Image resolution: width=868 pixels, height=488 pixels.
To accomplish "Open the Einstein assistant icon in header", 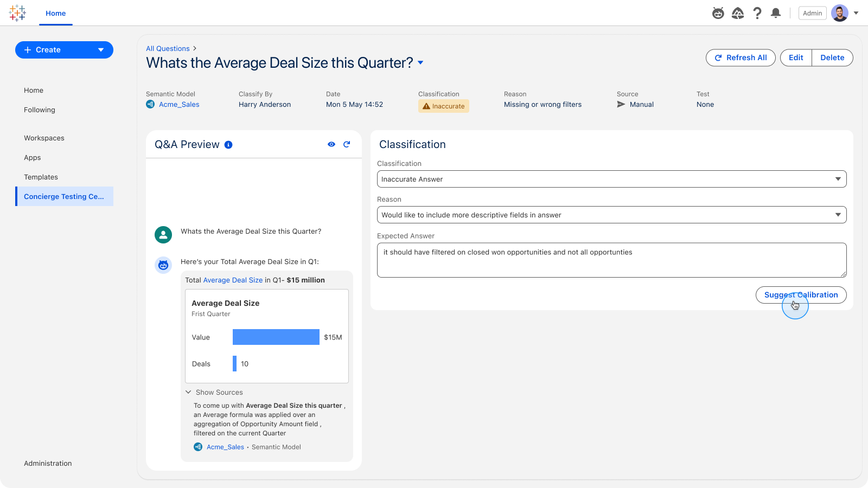I will pyautogui.click(x=718, y=13).
